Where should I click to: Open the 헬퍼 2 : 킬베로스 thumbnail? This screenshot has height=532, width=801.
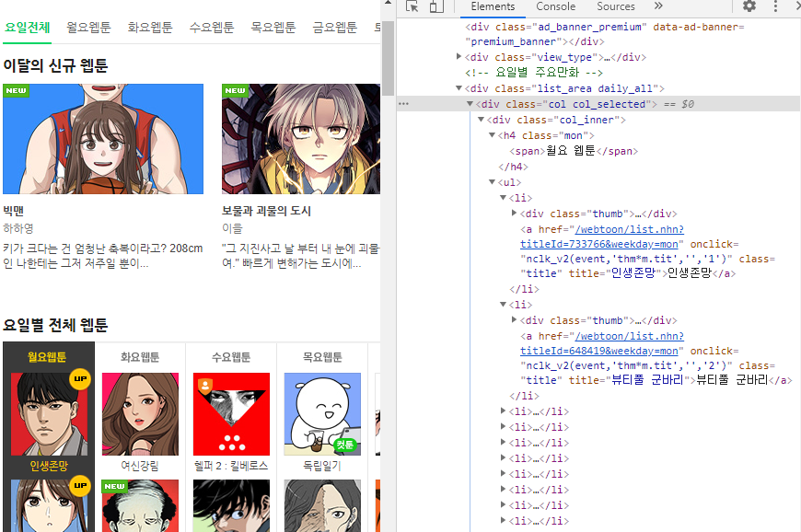(x=231, y=414)
